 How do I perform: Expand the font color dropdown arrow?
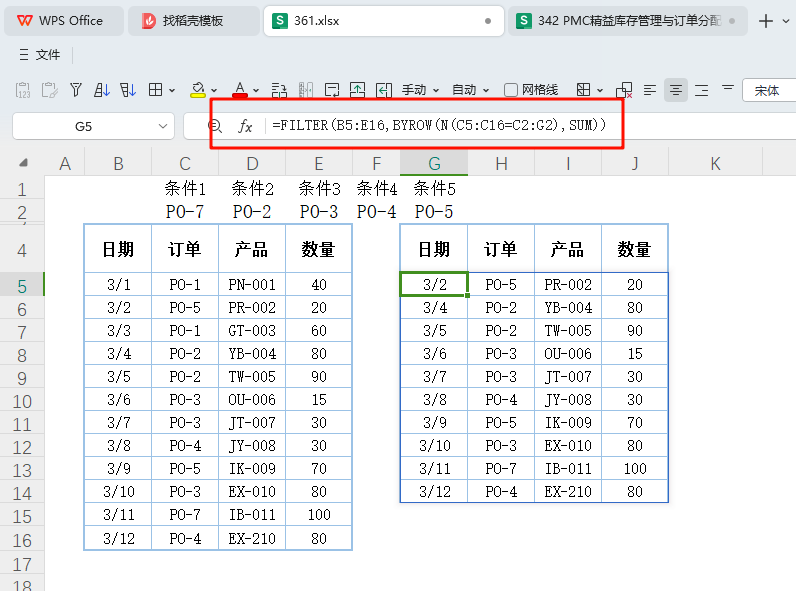(256, 90)
